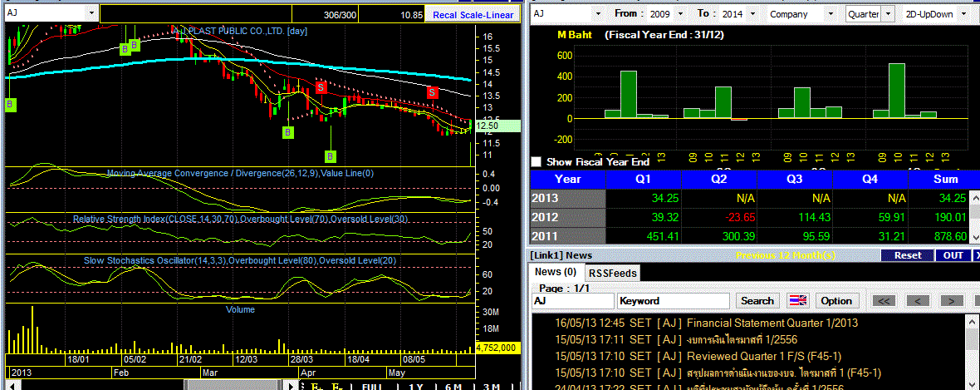Tick the Show Fiscal Year End checkbox
The width and height of the screenshot is (980, 390).
[536, 161]
